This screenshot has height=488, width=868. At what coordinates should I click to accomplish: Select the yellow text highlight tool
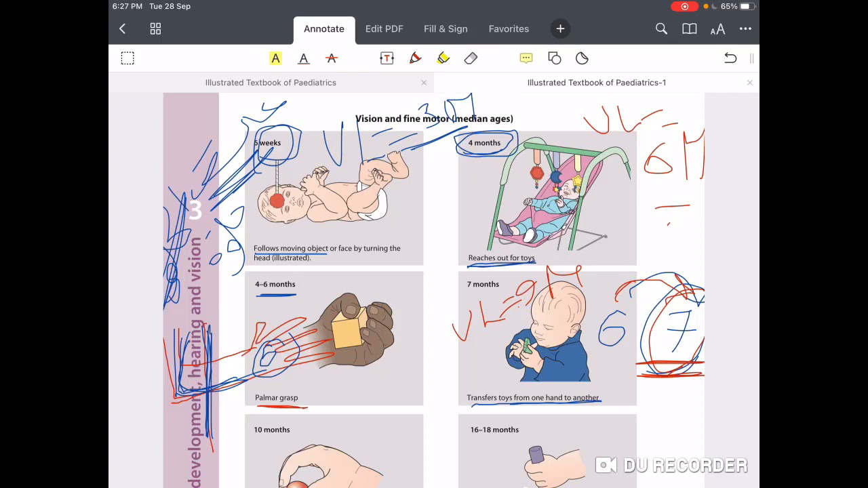[275, 58]
